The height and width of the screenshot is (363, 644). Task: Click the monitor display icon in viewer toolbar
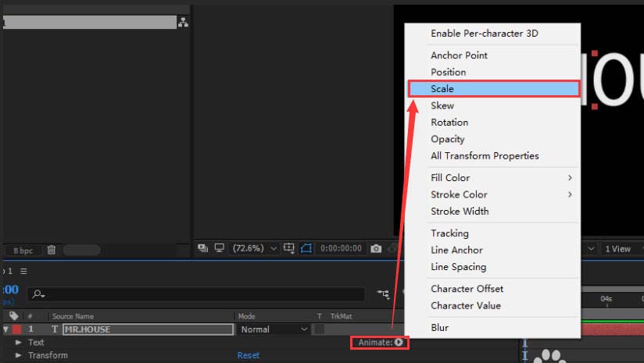point(220,247)
